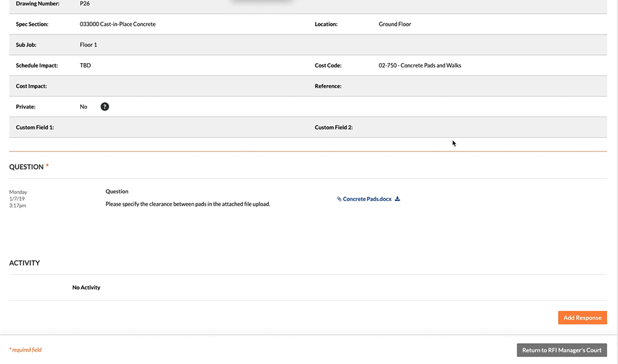The image size is (618, 364).
Task: Click the Floor 1 sub job value
Action: (x=88, y=45)
